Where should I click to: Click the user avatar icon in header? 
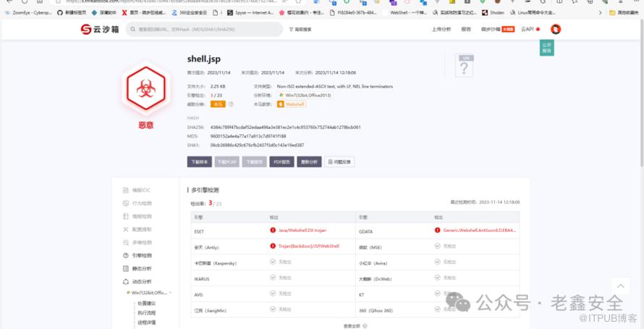pyautogui.click(x=555, y=29)
